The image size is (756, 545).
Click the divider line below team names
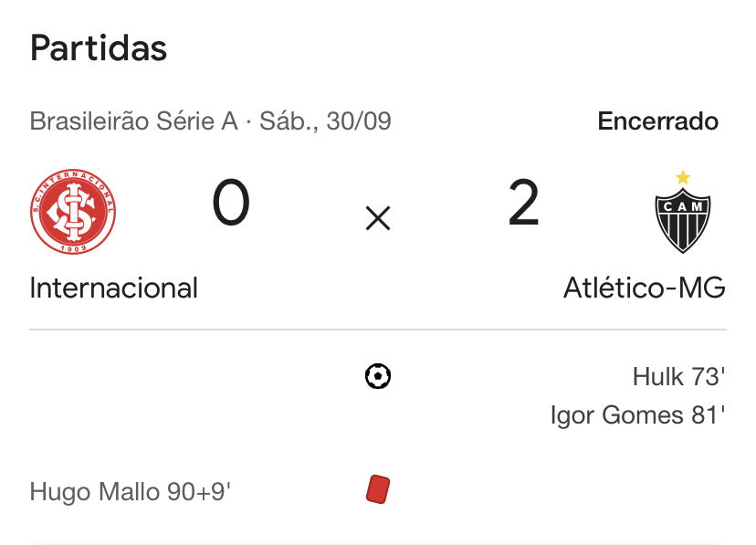pyautogui.click(x=378, y=330)
